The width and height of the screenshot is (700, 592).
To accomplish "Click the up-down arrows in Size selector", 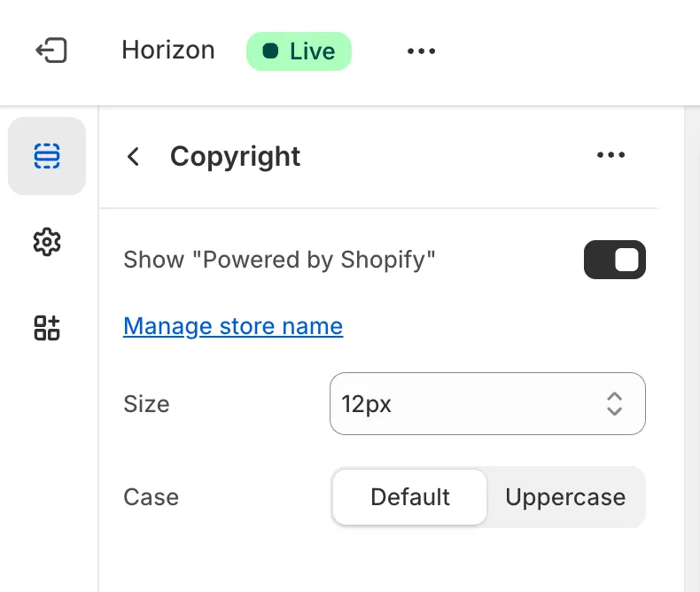I will [614, 404].
